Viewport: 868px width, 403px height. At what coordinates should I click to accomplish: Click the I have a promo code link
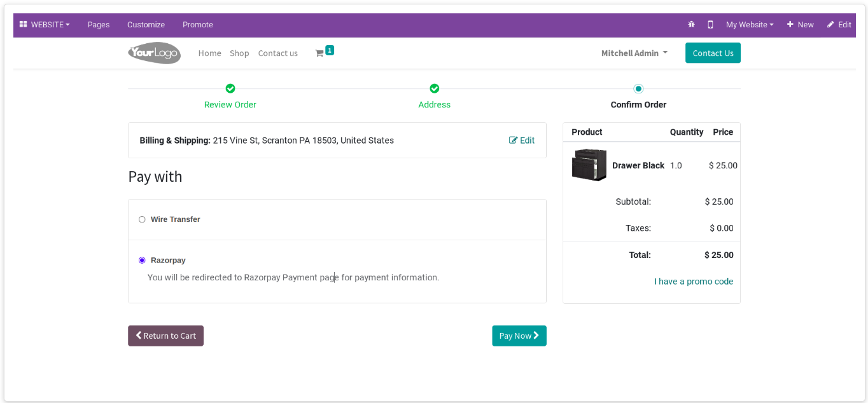[x=694, y=282]
